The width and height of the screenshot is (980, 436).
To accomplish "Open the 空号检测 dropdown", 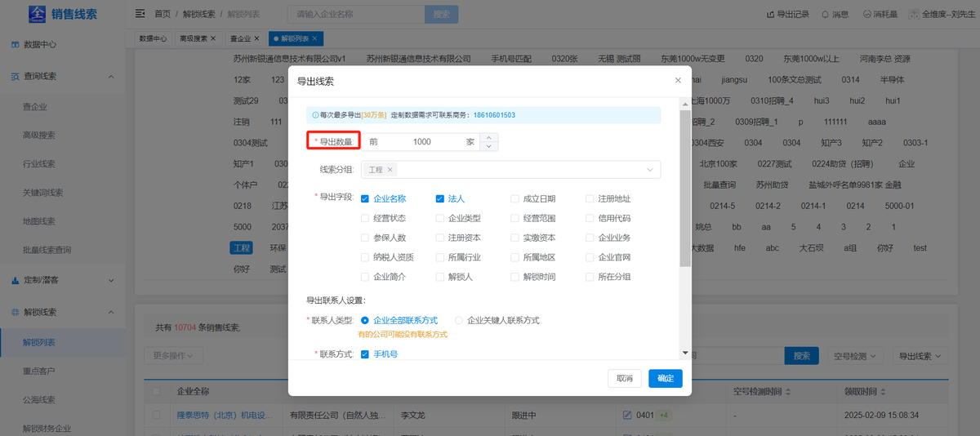I will (x=857, y=356).
